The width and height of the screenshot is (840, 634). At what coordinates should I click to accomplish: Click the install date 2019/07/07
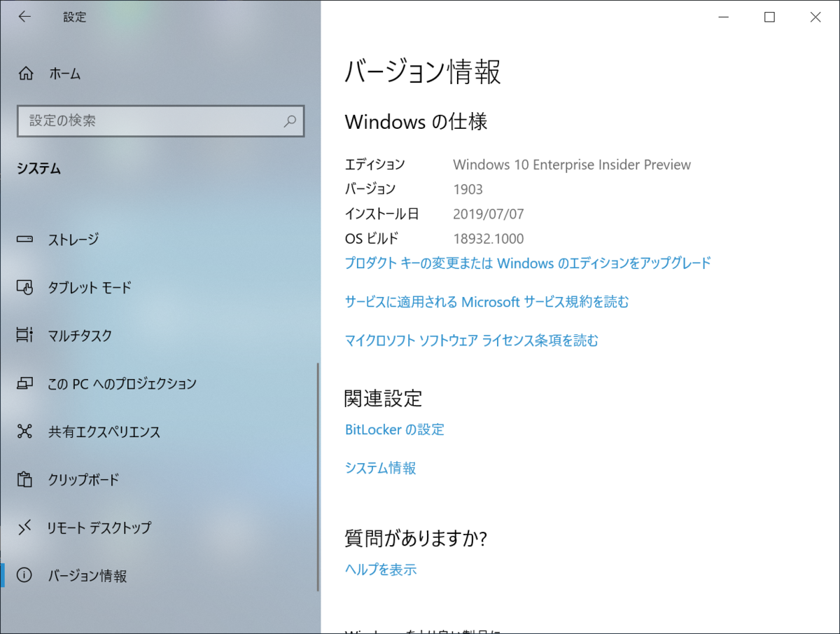489,214
